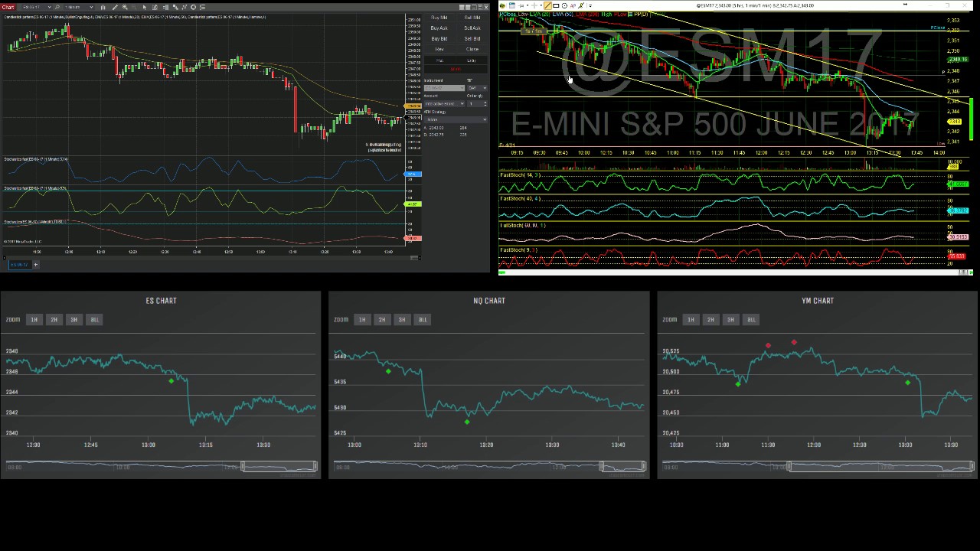Screen dimensions: 980x551
Task: Click the crosshair tool in ESM17 toolbar
Action: [x=534, y=5]
